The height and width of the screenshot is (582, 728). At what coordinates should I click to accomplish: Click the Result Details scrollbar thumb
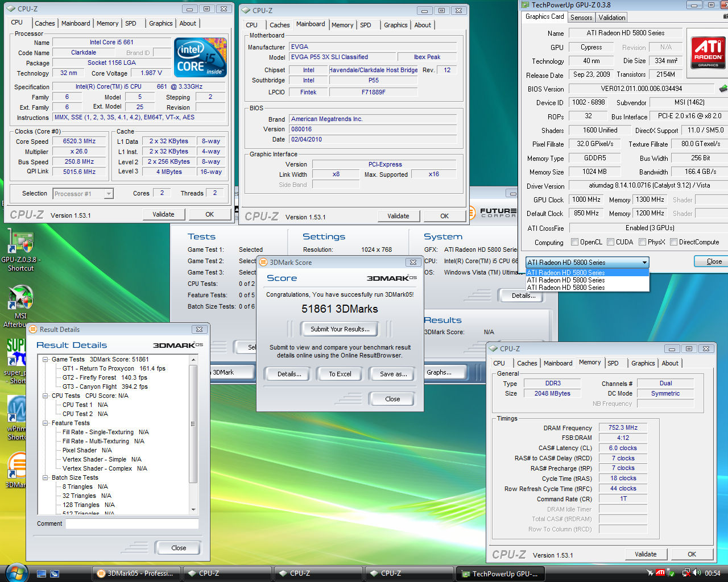(193, 423)
